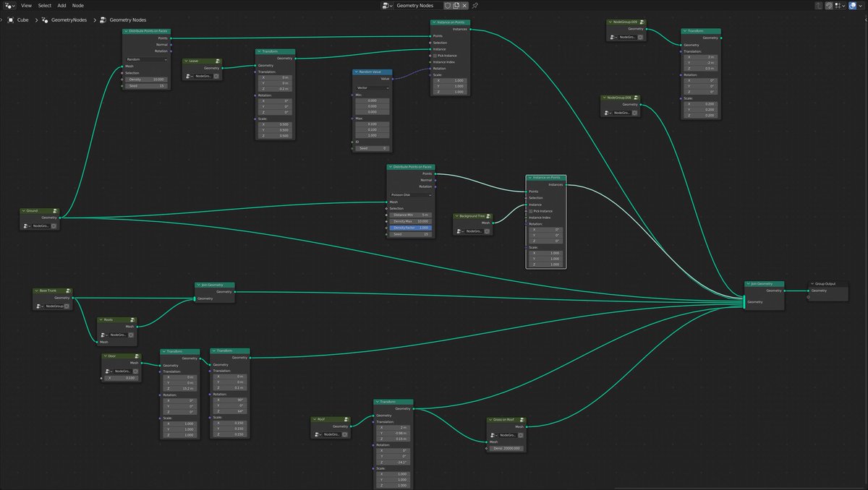The width and height of the screenshot is (868, 490).
Task: Browse the node group in Roots node
Action: [105, 335]
